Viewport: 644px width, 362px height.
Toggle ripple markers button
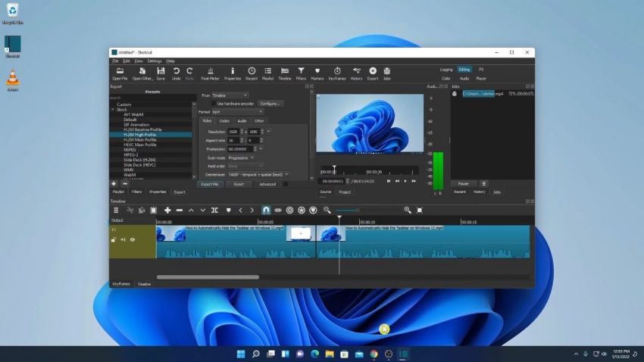coord(313,210)
